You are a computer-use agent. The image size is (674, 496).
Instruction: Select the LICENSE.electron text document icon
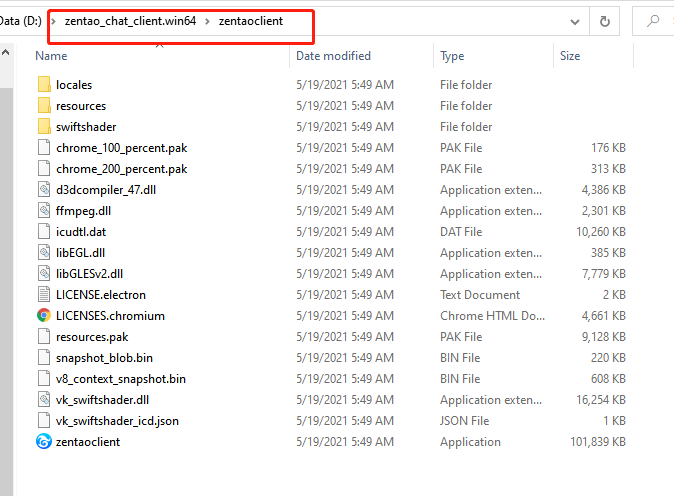[x=43, y=295]
